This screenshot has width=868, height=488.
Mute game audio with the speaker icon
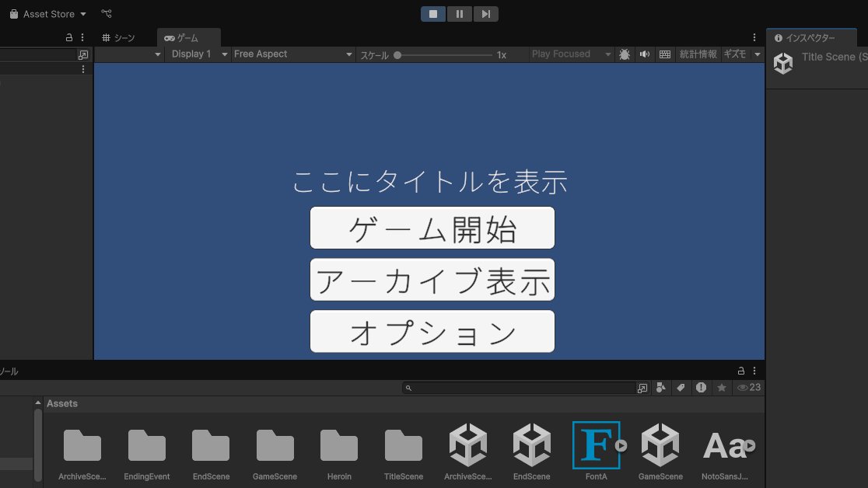(x=644, y=54)
